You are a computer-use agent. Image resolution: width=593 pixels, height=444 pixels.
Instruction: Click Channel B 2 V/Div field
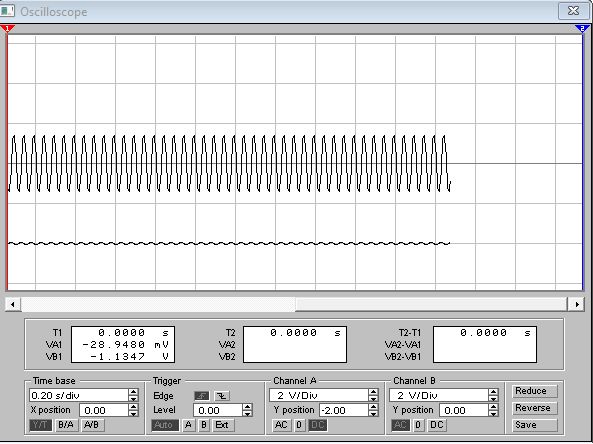tap(439, 396)
